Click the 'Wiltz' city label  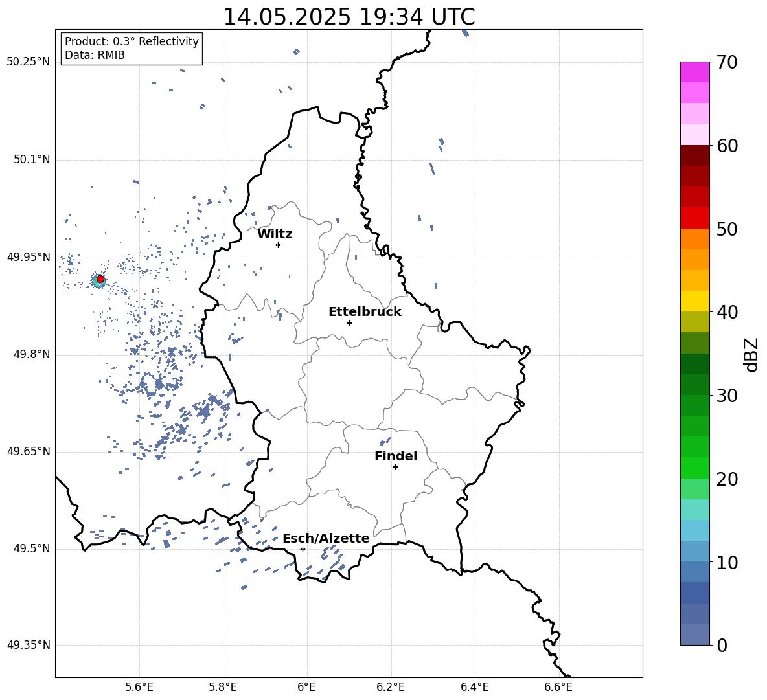click(x=275, y=234)
